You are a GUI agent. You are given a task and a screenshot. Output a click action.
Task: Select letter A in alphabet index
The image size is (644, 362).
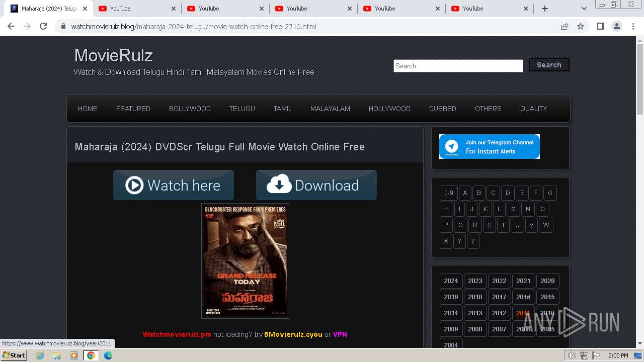(465, 193)
